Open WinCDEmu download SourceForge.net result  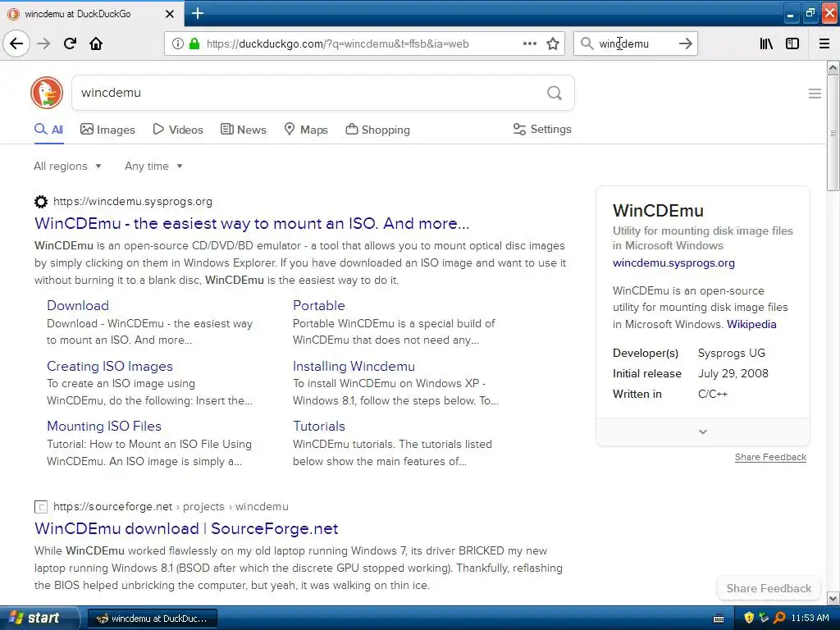click(x=186, y=529)
